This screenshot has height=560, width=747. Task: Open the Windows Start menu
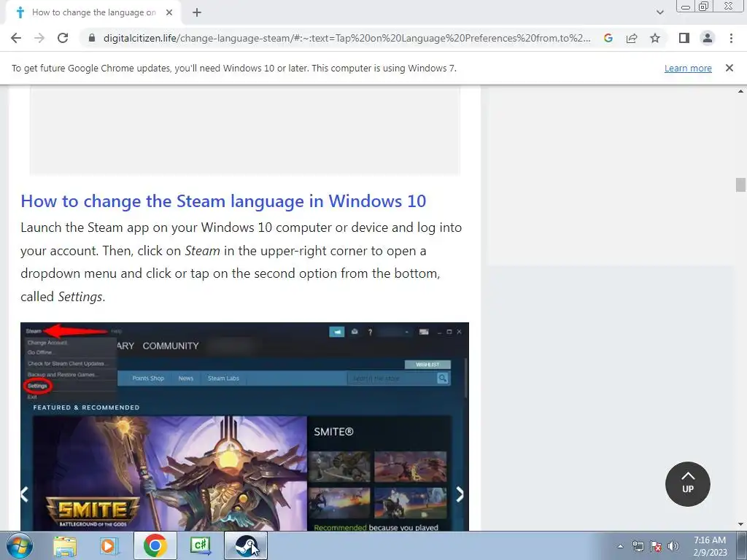click(20, 545)
